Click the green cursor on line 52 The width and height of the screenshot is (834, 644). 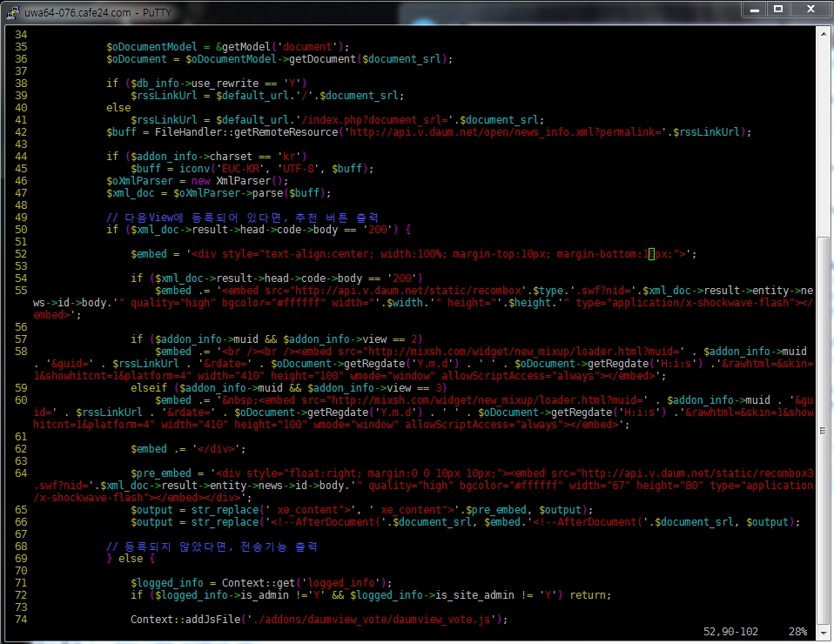point(651,254)
